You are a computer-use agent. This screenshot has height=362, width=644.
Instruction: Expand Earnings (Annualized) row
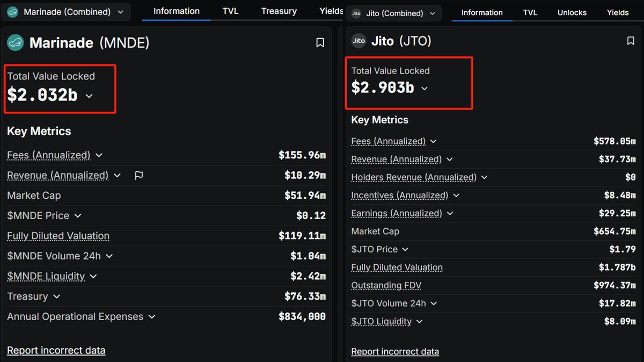tap(450, 213)
